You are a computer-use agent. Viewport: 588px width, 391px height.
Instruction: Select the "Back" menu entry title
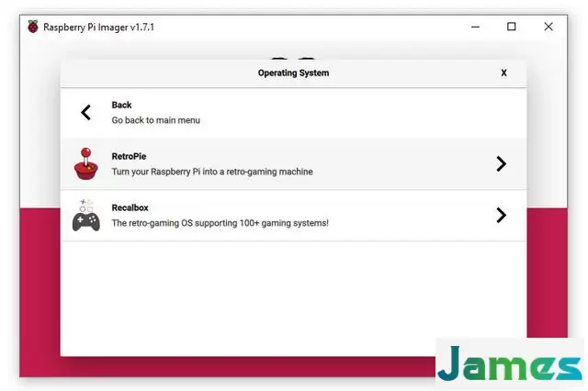pyautogui.click(x=121, y=105)
